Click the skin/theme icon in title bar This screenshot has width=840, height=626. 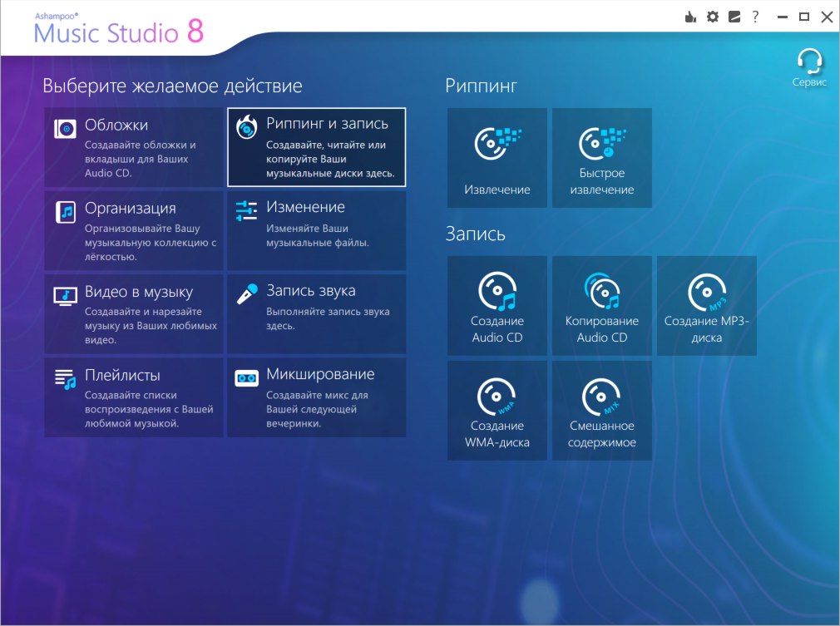734,17
